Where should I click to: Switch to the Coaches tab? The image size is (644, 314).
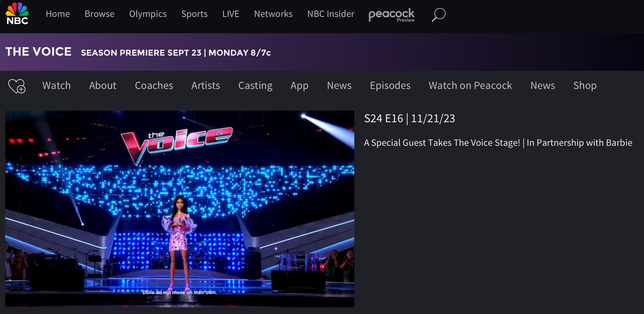click(x=154, y=86)
